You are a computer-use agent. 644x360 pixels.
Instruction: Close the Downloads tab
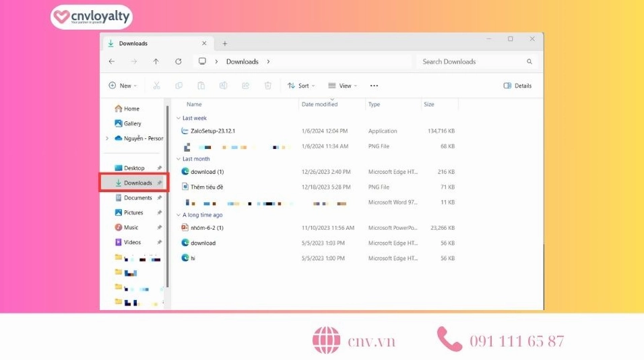(204, 43)
